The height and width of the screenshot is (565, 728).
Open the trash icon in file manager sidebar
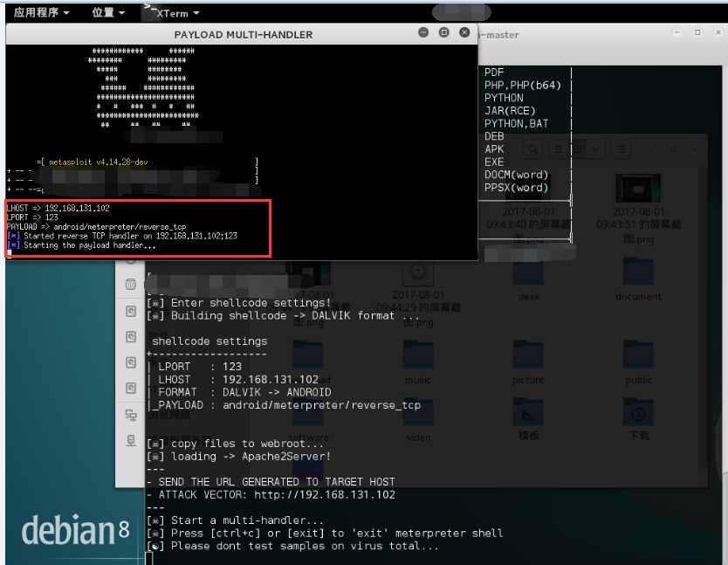pyautogui.click(x=130, y=284)
